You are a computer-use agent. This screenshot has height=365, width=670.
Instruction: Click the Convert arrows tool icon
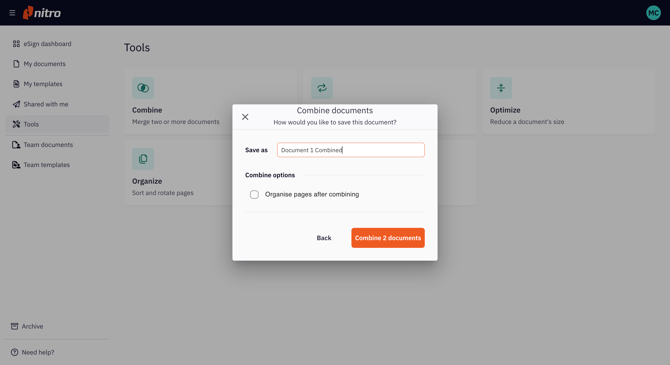click(322, 88)
